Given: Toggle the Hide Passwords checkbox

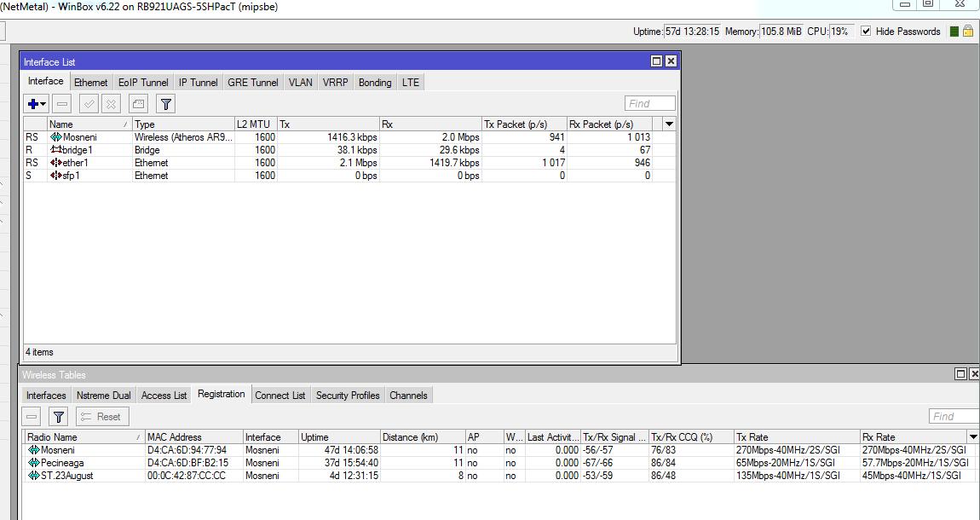Looking at the screenshot, I should click(x=866, y=32).
